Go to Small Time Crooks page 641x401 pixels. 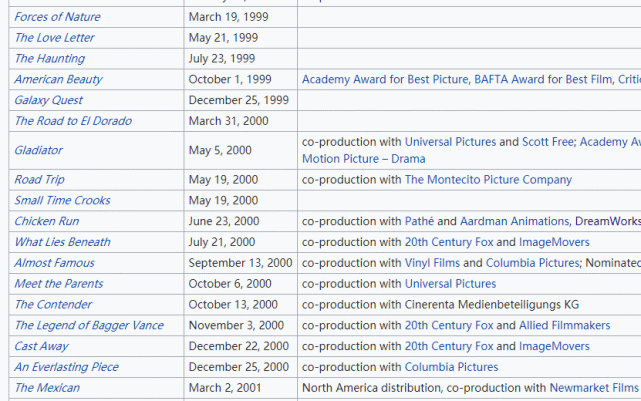click(62, 200)
